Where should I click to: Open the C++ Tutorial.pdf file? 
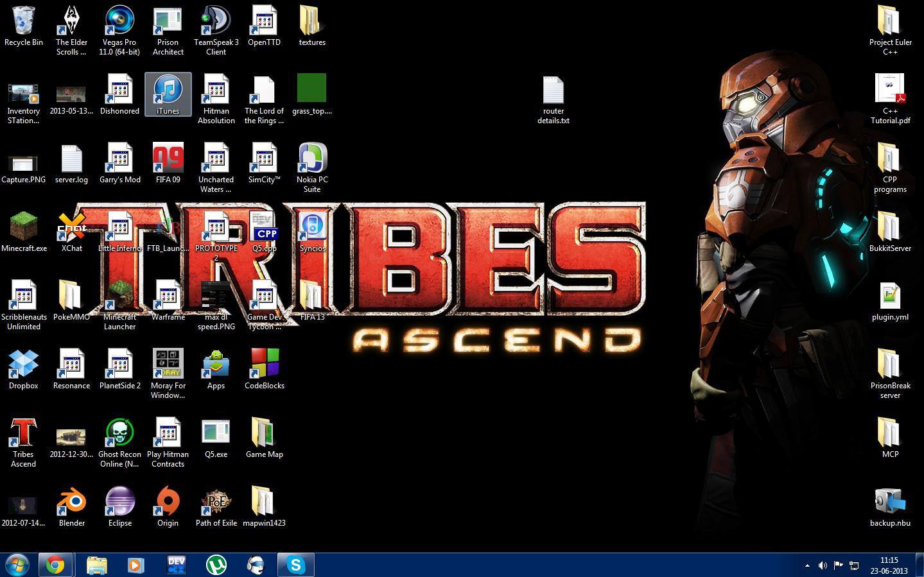pos(891,98)
